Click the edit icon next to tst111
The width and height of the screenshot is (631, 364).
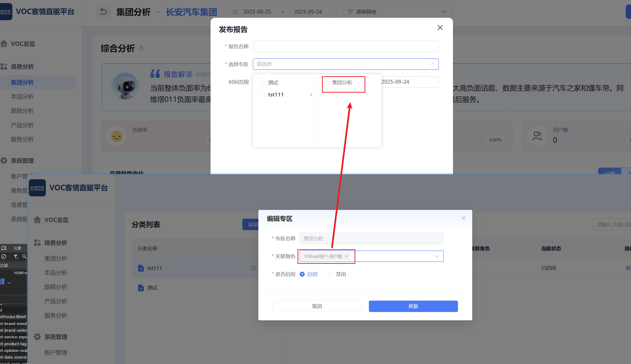pyautogui.click(x=253, y=268)
